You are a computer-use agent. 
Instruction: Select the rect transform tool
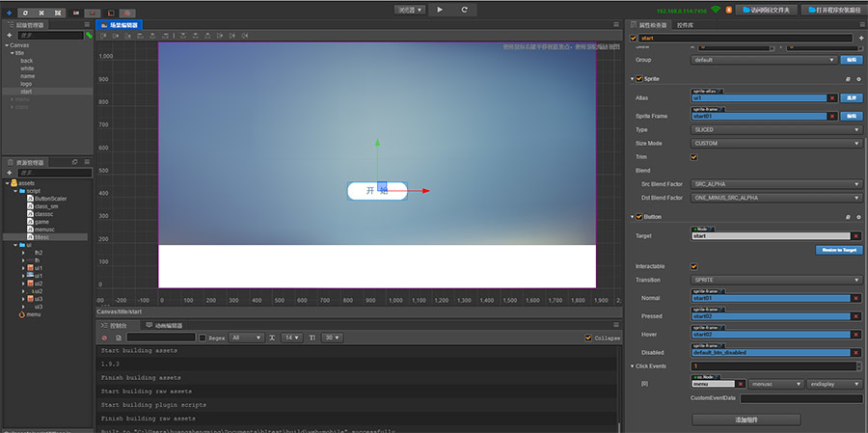point(57,13)
